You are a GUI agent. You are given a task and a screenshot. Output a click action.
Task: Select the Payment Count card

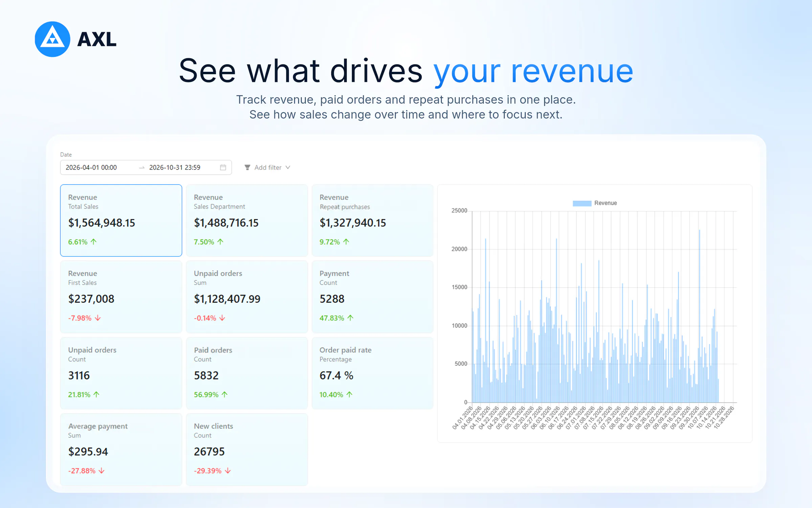pos(373,297)
